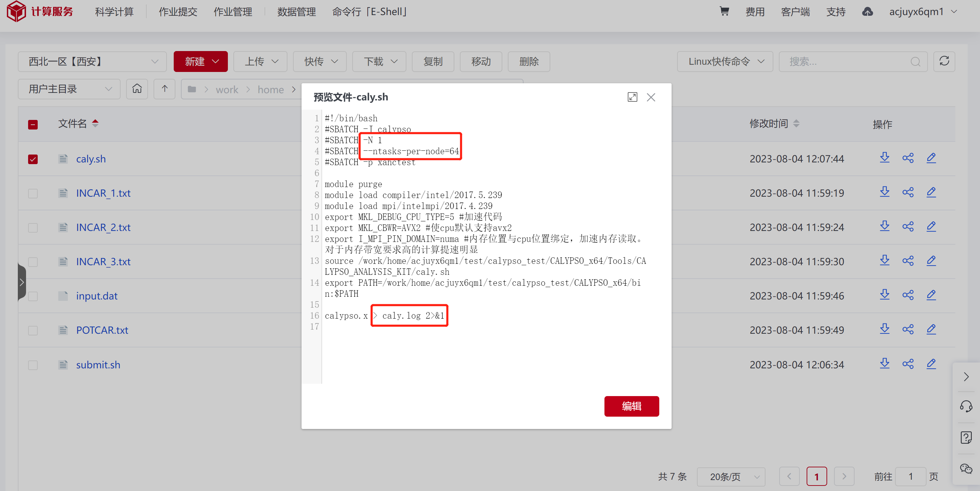Open 作业提交 menu
Image resolution: width=980 pixels, height=491 pixels.
tap(178, 11)
